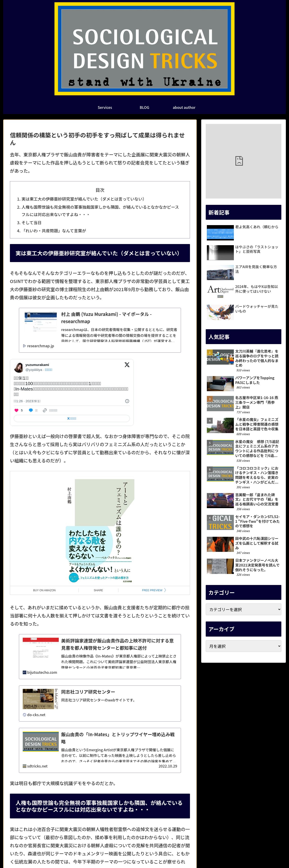The height and width of the screenshot is (868, 289).
Task: Like the tweet with the heart icon
Action: pyautogui.click(x=16, y=410)
